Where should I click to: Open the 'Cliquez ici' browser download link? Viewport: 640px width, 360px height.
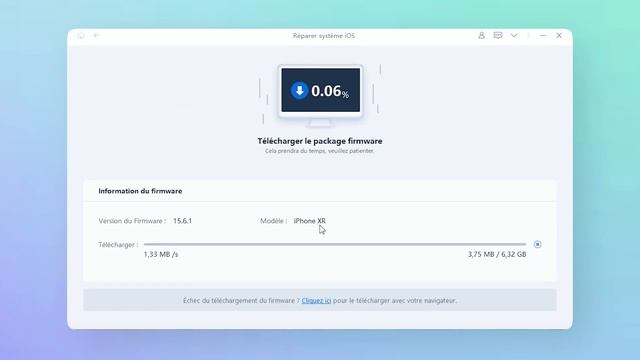pyautogui.click(x=316, y=300)
